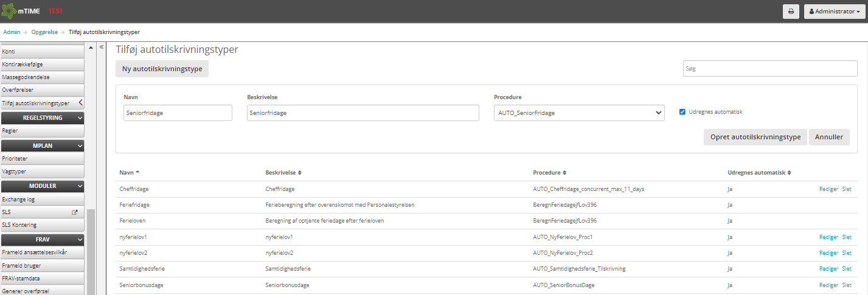Sort by Udregnes automatisk column icon
Viewport: 868px width, 295px height.
(x=789, y=173)
